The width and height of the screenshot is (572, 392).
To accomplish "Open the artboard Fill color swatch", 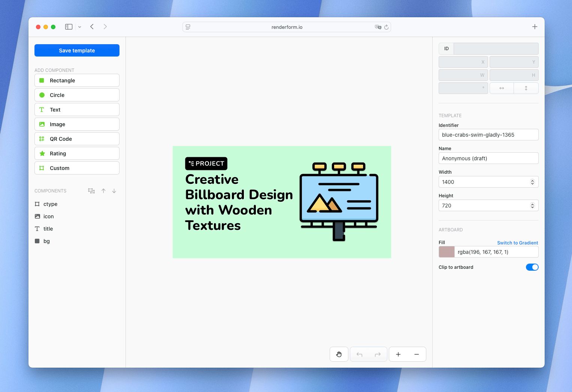I will click(446, 252).
